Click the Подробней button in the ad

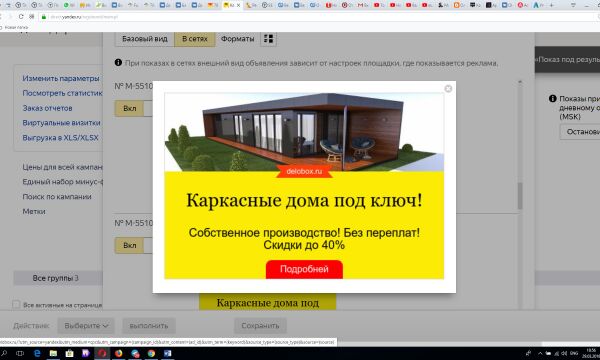(304, 269)
